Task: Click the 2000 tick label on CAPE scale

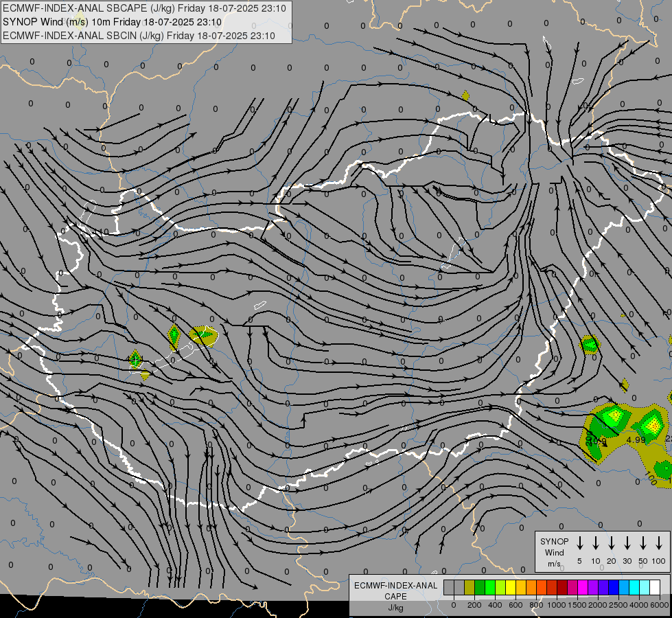Action: (598, 605)
